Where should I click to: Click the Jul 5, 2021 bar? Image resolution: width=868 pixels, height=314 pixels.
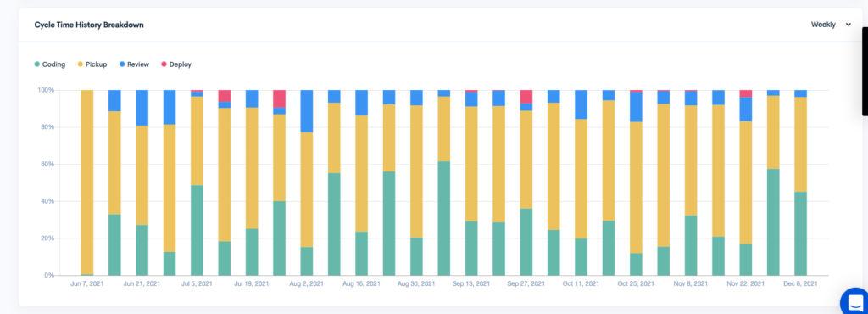pyautogui.click(x=197, y=182)
